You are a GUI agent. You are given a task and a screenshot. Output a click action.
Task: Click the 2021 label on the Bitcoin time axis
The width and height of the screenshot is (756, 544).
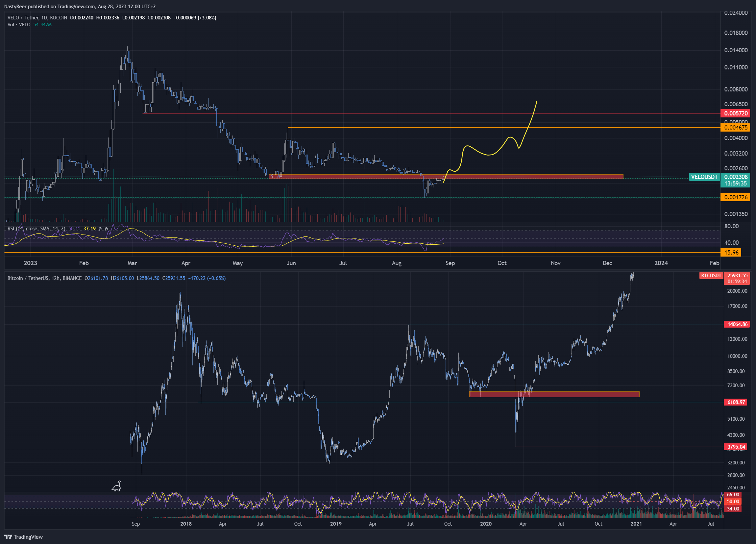636,524
